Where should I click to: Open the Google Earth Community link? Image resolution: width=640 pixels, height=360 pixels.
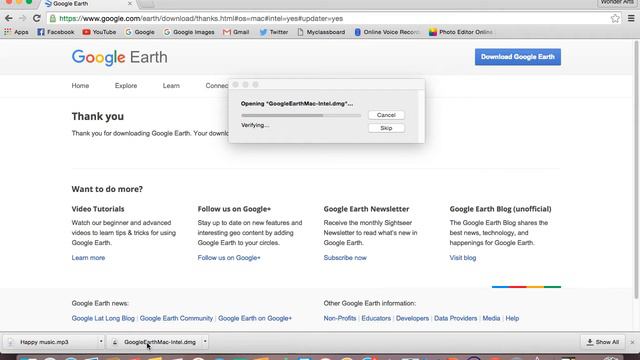point(176,318)
